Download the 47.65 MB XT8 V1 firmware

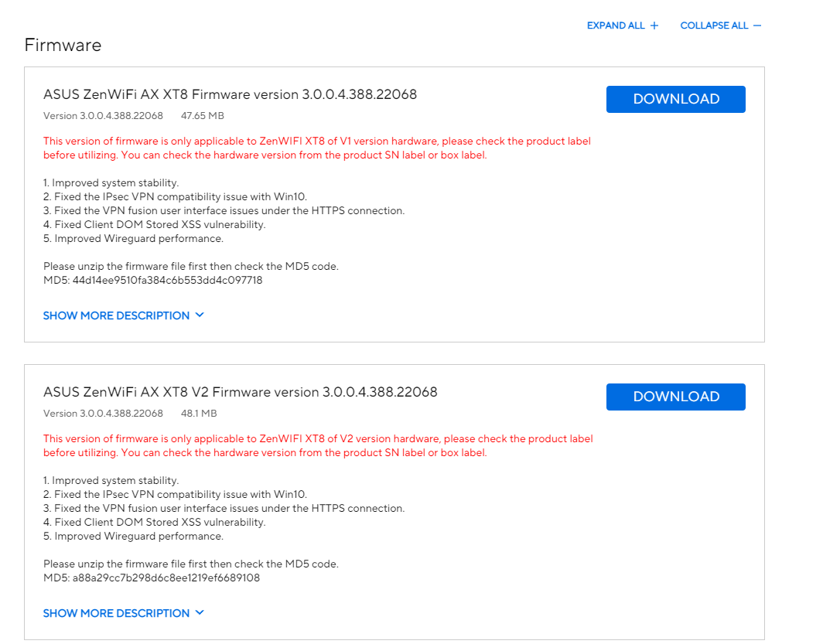point(675,99)
